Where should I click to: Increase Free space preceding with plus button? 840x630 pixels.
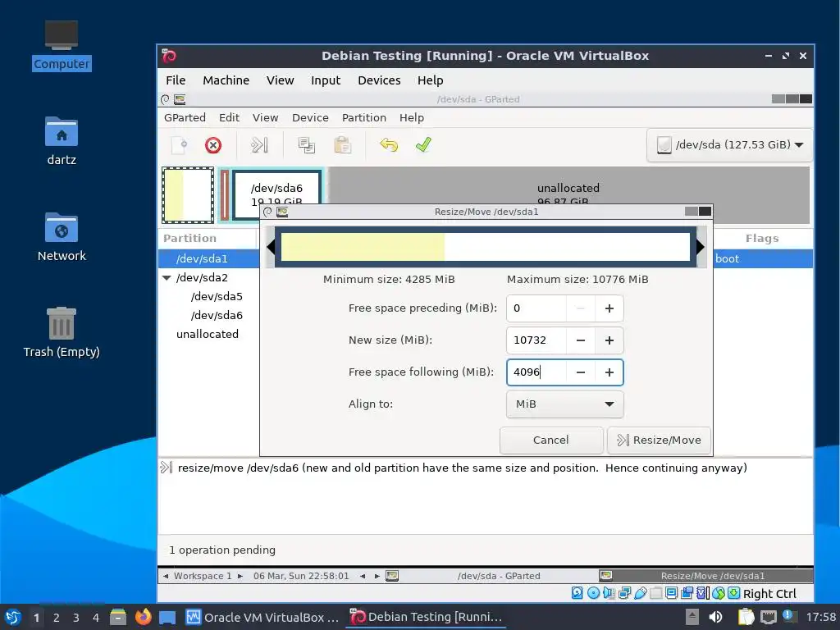(609, 308)
